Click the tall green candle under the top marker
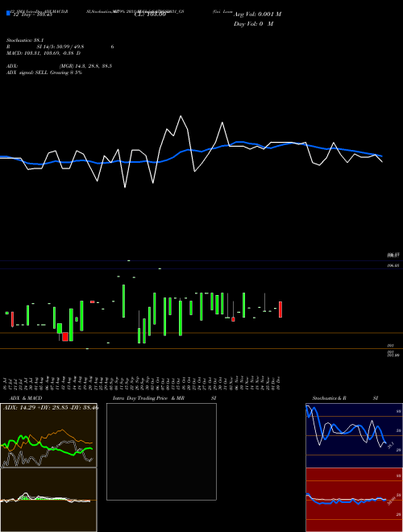Screen dimensions: 403x532 (x=123, y=301)
